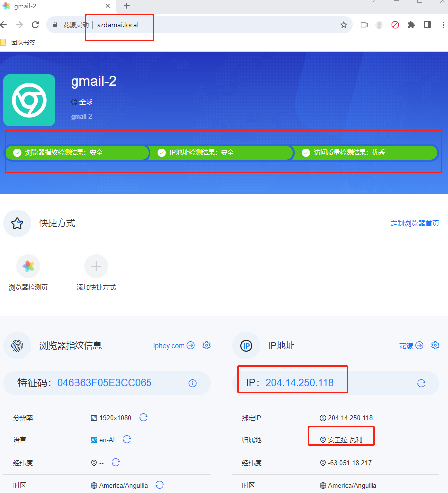Toggle the browser side panel icon
448x493 pixels.
click(427, 25)
